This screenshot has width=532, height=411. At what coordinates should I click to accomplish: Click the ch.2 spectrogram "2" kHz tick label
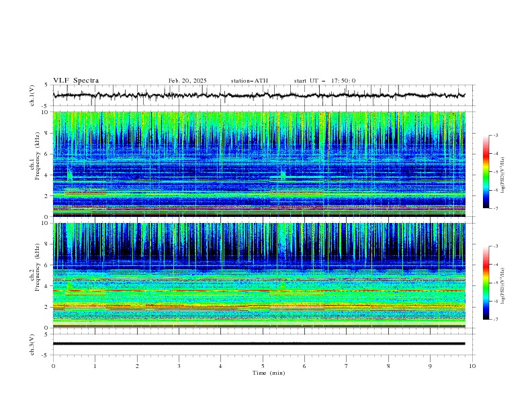(x=47, y=307)
